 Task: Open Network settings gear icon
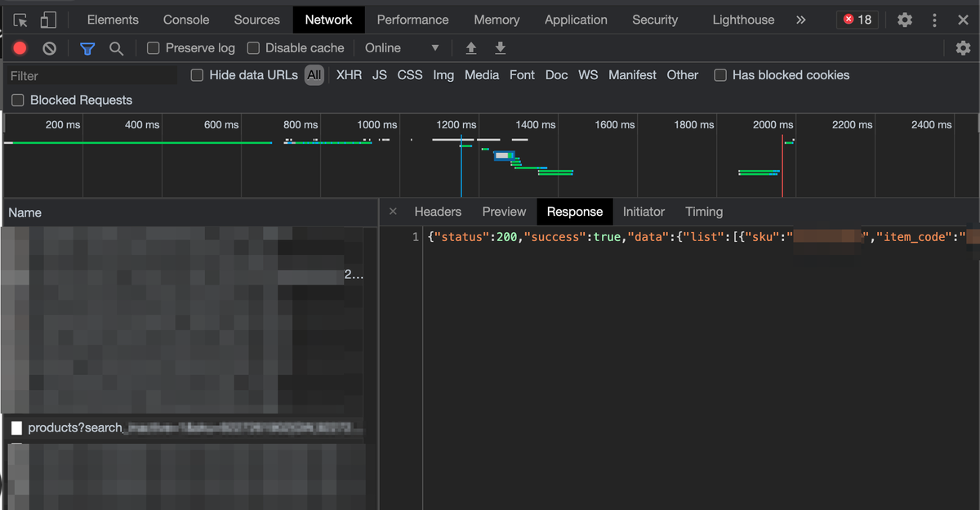coord(963,48)
